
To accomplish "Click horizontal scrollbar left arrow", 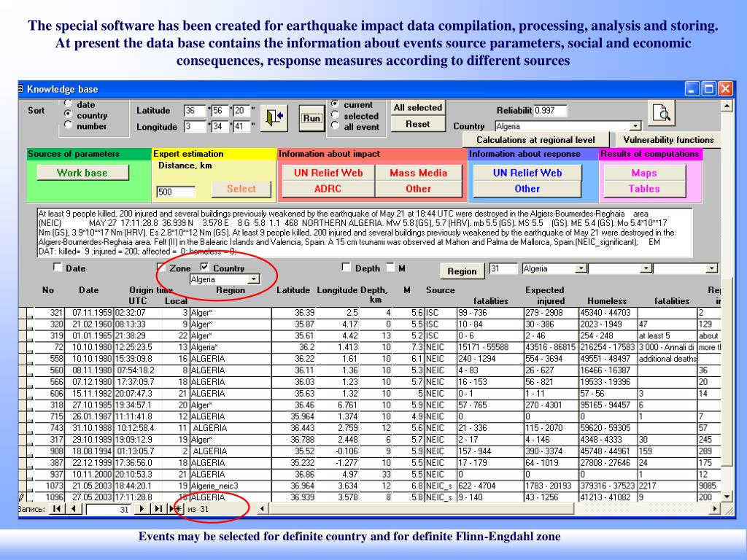I will (262, 509).
